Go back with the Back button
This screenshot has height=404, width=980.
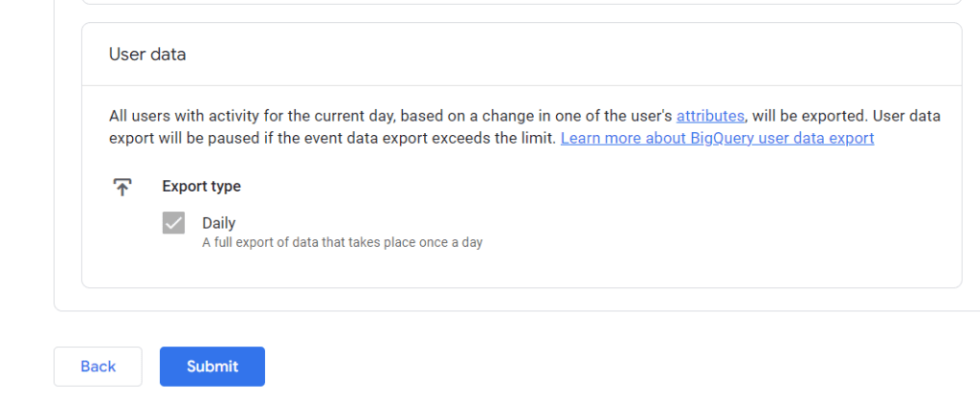(99, 367)
